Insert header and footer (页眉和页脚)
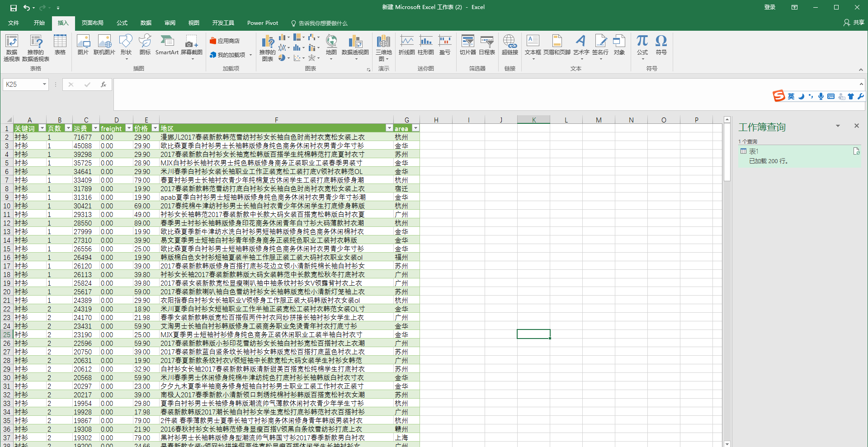The width and height of the screenshot is (868, 447). [557, 45]
